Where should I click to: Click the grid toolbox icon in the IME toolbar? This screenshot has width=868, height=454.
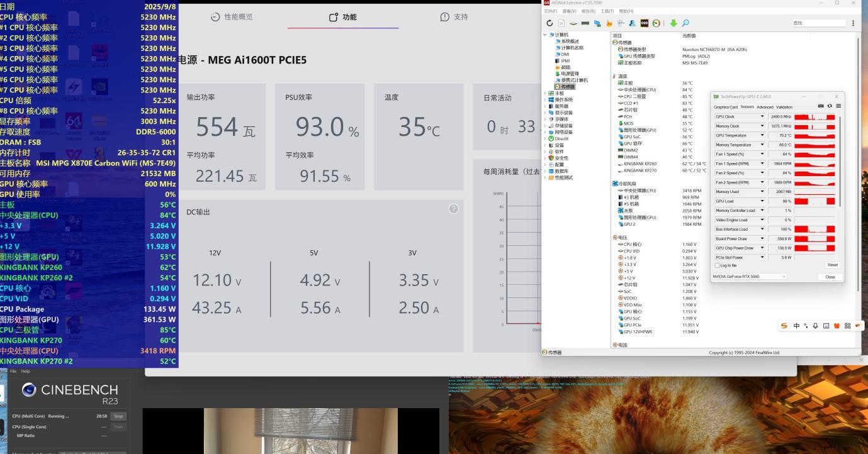[x=847, y=326]
